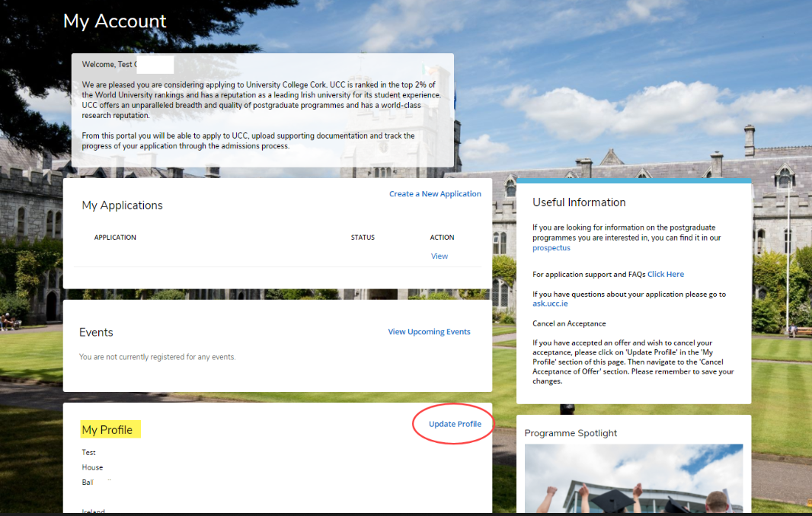Click the circled Update Profile link
812x516 pixels.
(x=455, y=424)
